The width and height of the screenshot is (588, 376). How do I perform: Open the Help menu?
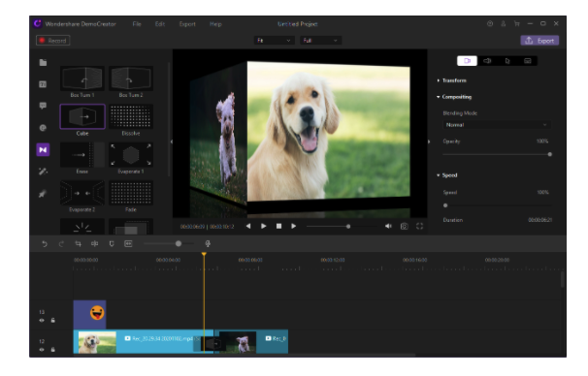[215, 24]
